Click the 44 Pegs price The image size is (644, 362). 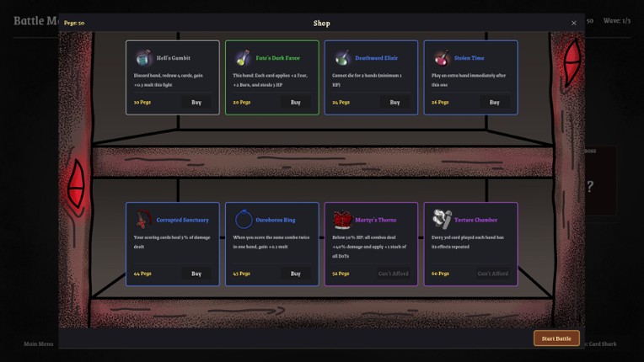(142, 273)
